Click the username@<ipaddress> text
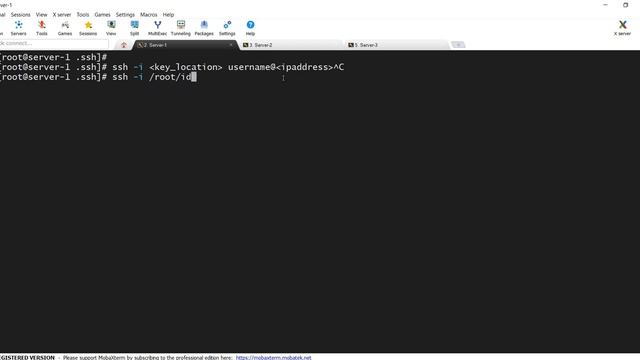The height and width of the screenshot is (360, 640). click(x=281, y=67)
